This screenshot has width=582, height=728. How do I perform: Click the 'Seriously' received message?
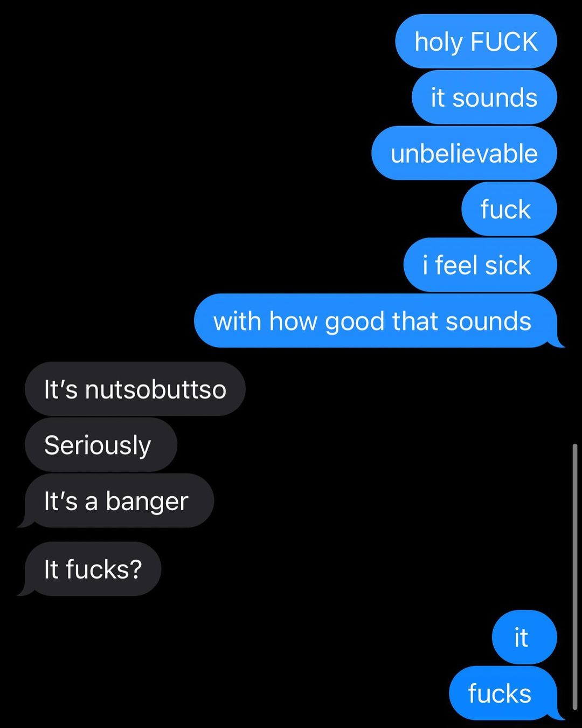(101, 445)
